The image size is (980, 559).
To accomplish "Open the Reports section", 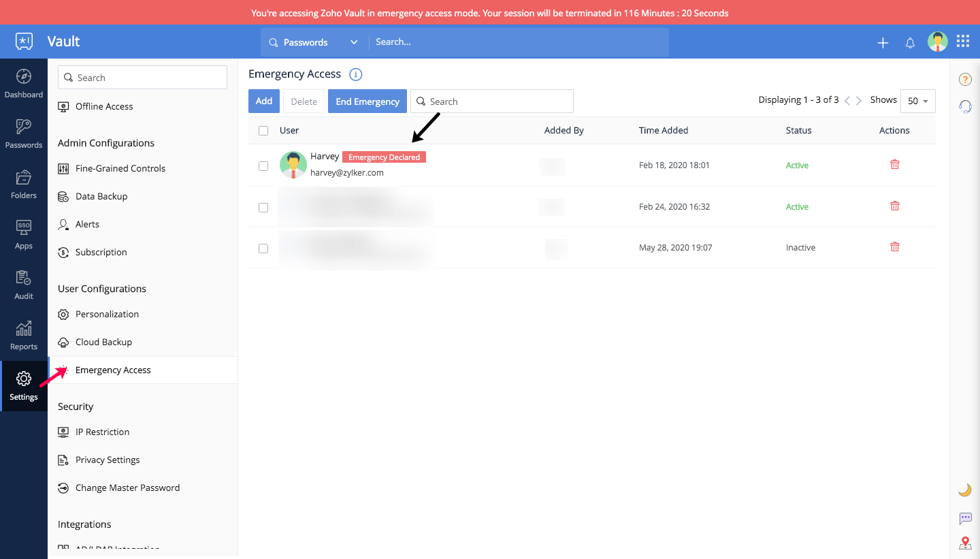I will [x=24, y=336].
